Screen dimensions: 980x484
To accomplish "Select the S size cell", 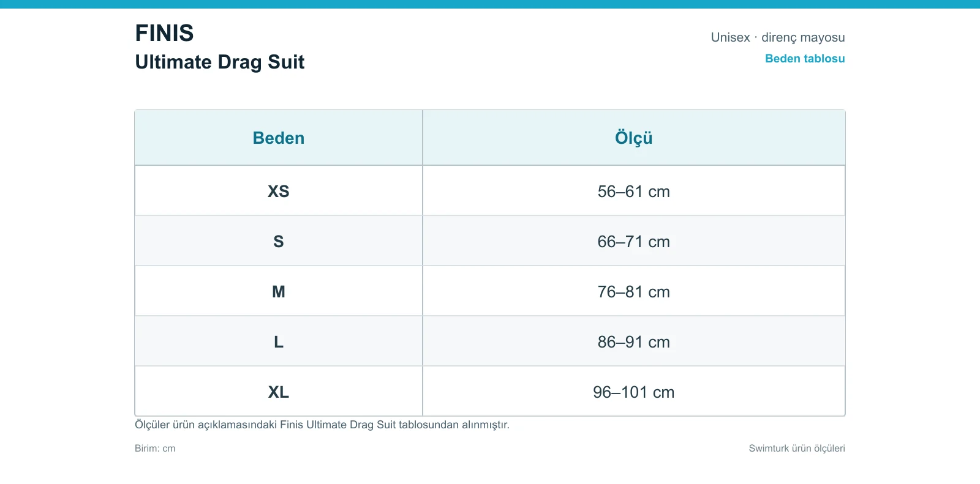I will (279, 241).
